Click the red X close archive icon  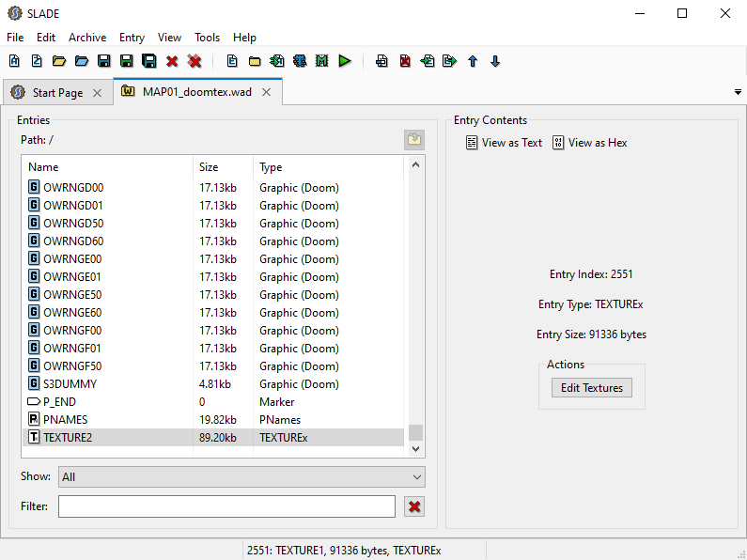click(x=172, y=61)
